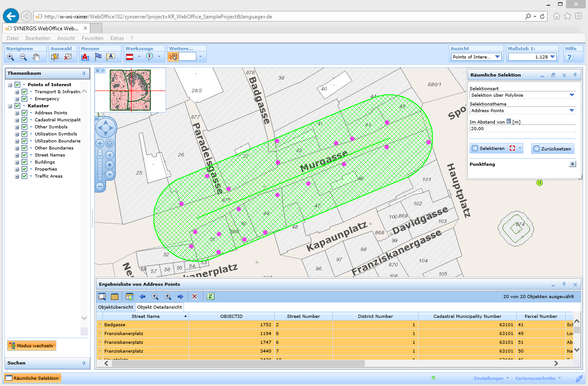Select the zoom in navigation tool
This screenshot has height=386, width=588.
coord(11,57)
